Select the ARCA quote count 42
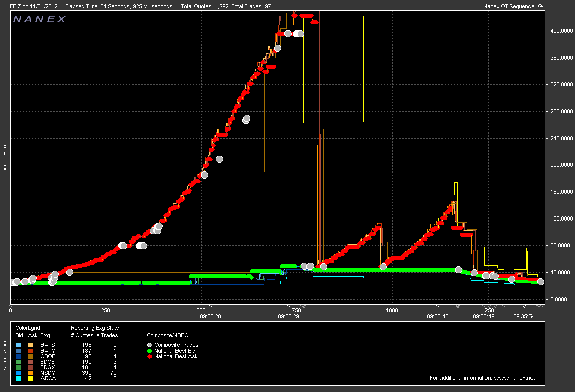Viewport: 575px width, 392px height. coord(88,378)
